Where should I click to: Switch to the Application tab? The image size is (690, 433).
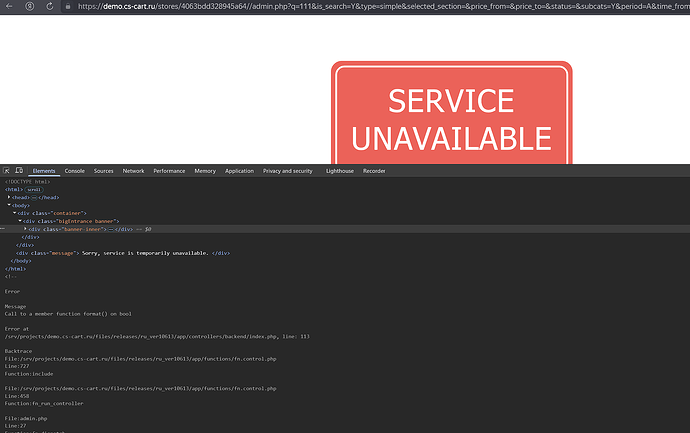point(239,171)
